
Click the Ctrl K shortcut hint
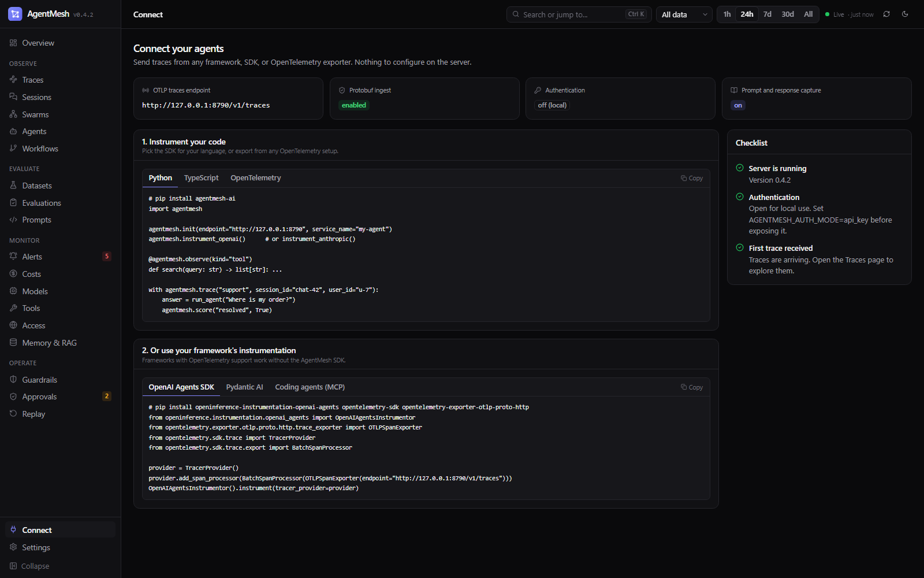(x=636, y=14)
